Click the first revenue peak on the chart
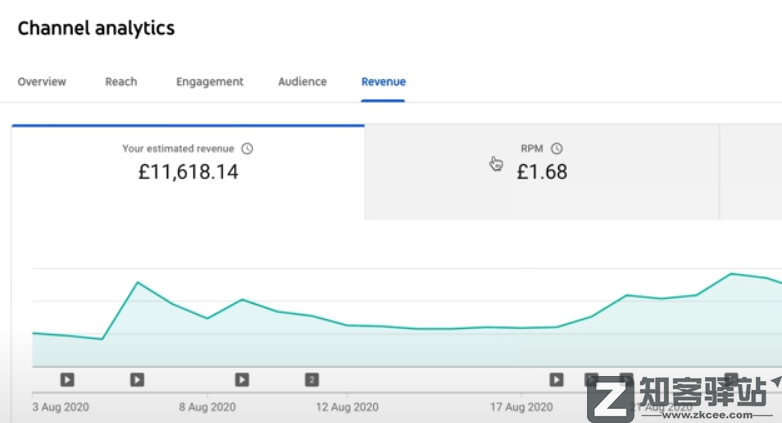This screenshot has width=782, height=423. tap(137, 283)
